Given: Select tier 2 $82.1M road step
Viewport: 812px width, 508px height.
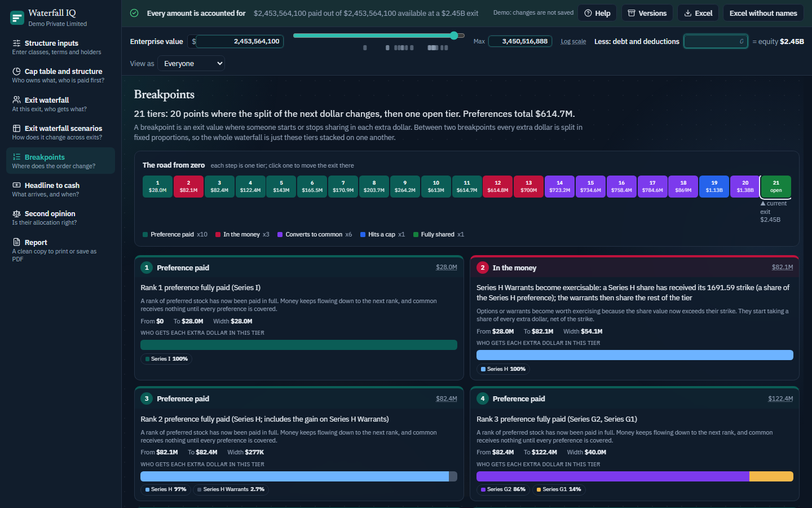Looking at the screenshot, I should pos(188,186).
